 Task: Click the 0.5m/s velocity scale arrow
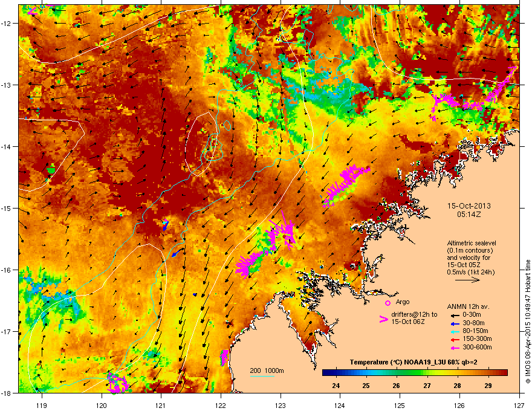tap(467, 280)
